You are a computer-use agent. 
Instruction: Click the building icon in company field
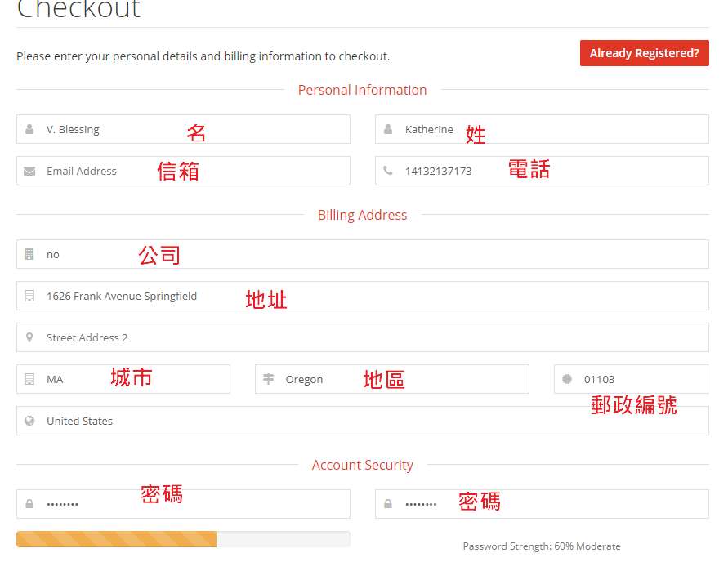pyautogui.click(x=29, y=254)
